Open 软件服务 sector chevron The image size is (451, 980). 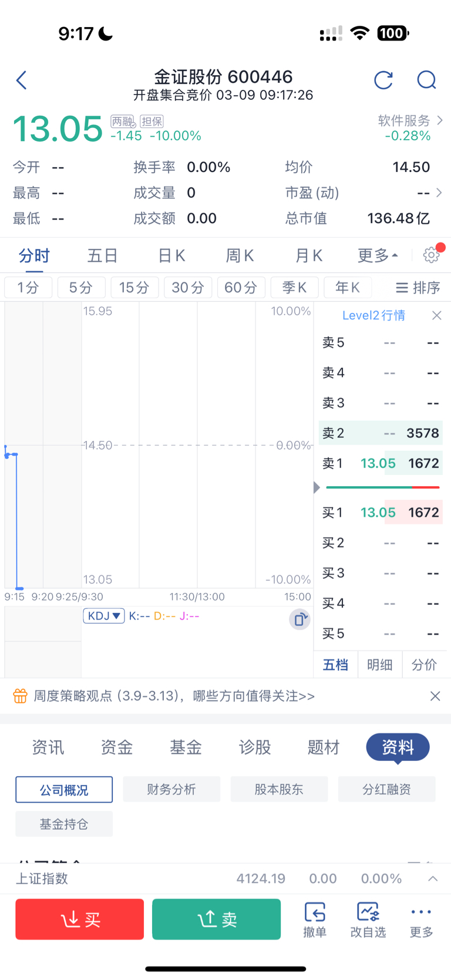(440, 120)
